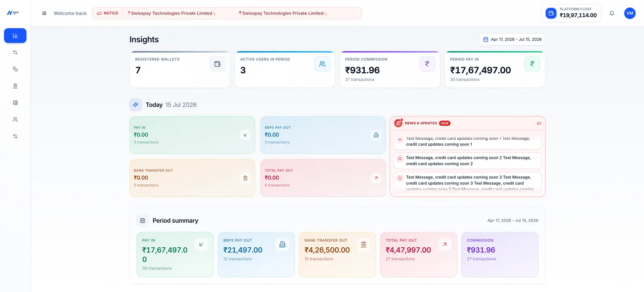Click the Active Users in Period icon
The image size is (644, 292).
coord(322,64)
